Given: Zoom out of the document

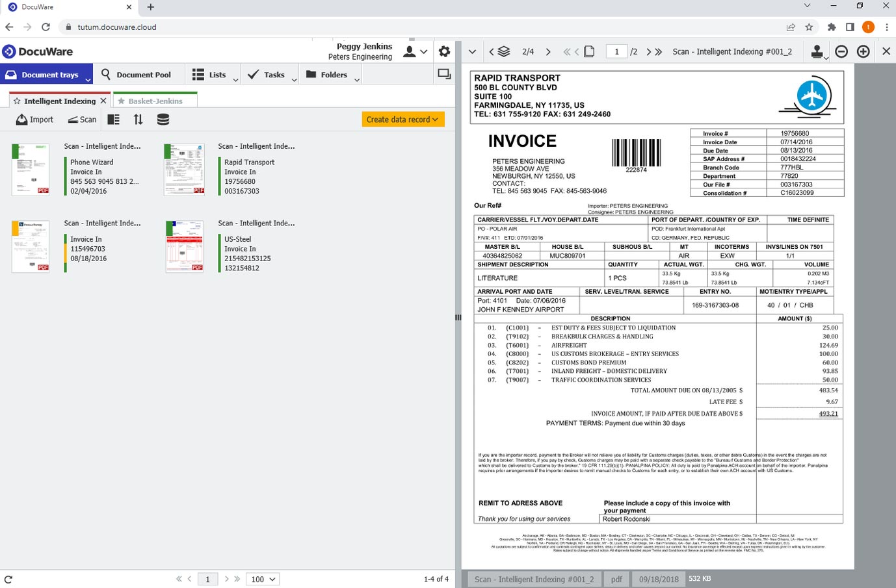Looking at the screenshot, I should click(x=841, y=51).
